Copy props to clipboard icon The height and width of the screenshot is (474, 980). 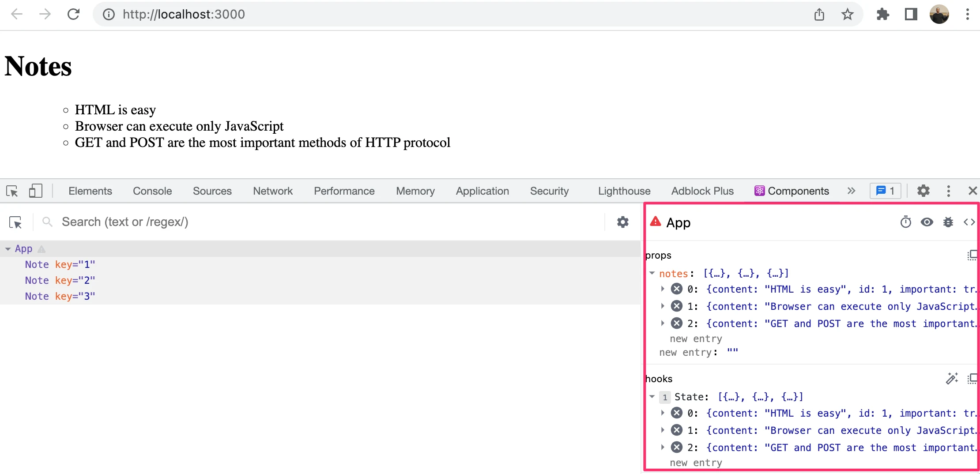tap(972, 255)
